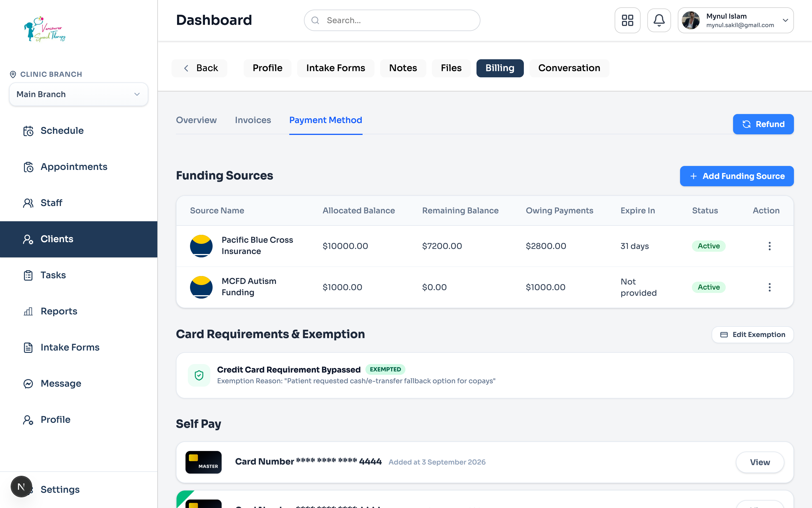Open Tasks in the sidebar
The width and height of the screenshot is (812, 508).
78,275
